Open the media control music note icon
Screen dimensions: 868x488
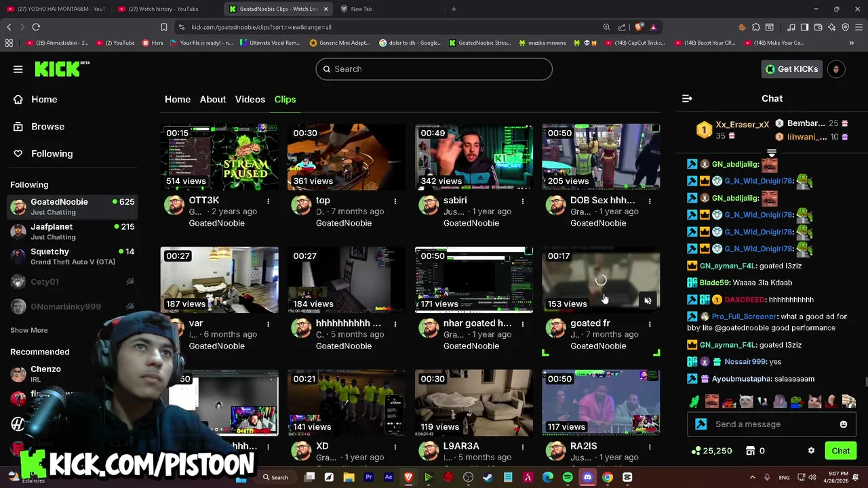click(x=791, y=27)
